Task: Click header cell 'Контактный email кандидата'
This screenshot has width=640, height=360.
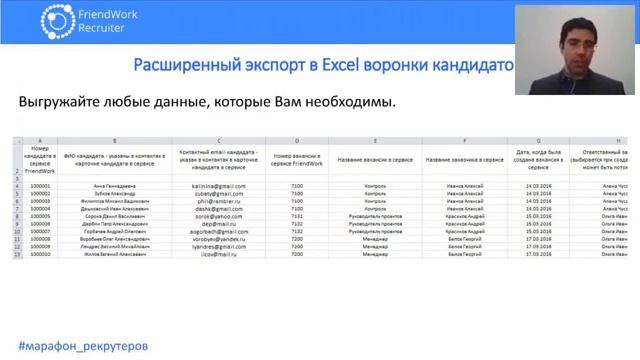Action: (x=219, y=160)
